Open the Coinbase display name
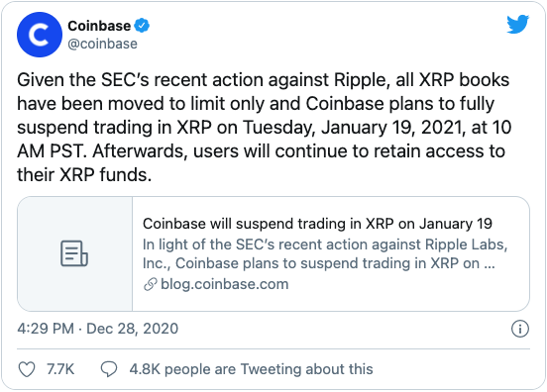The width and height of the screenshot is (547, 392). point(99,26)
